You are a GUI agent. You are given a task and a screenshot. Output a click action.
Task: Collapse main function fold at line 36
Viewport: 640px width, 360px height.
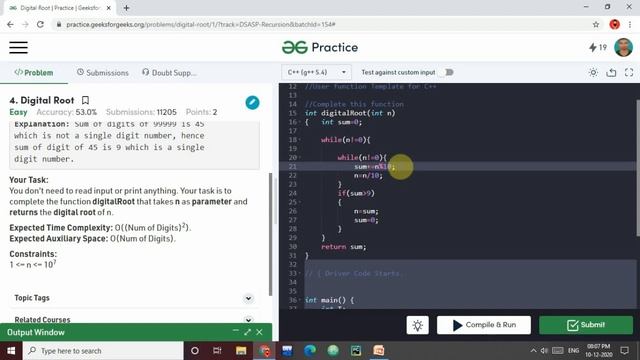(x=300, y=300)
